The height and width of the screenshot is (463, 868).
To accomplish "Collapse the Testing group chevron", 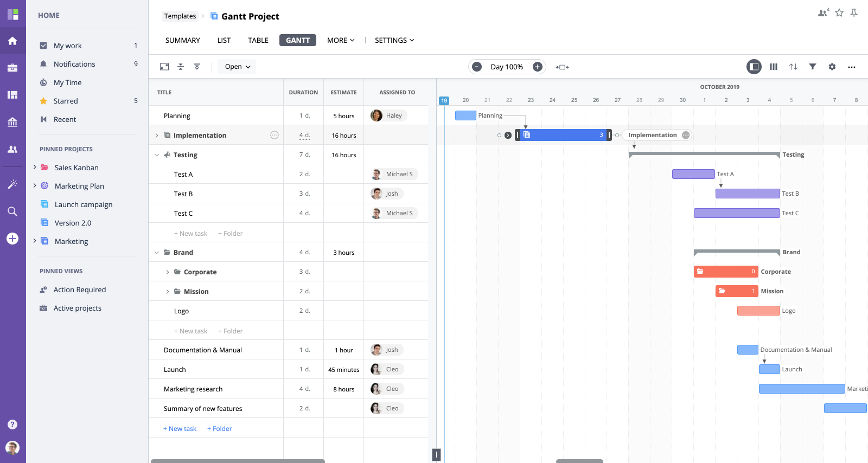I will [x=157, y=155].
